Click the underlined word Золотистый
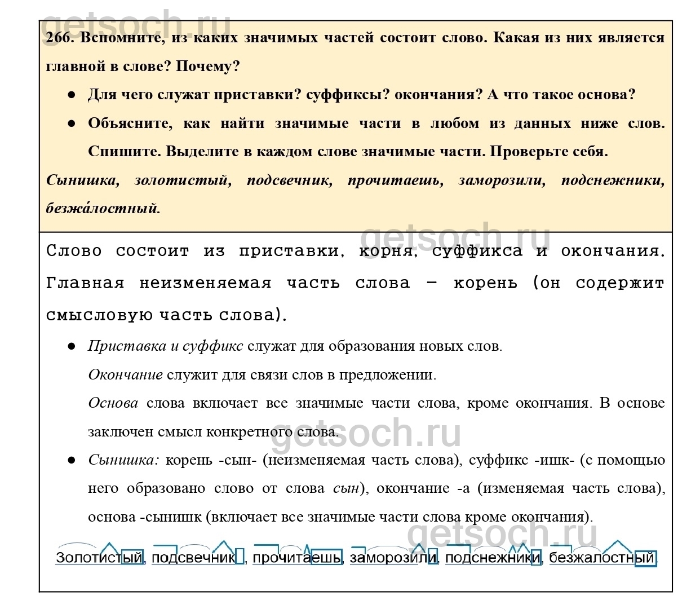Image resolution: width=700 pixels, height=600 pixels. [99, 558]
